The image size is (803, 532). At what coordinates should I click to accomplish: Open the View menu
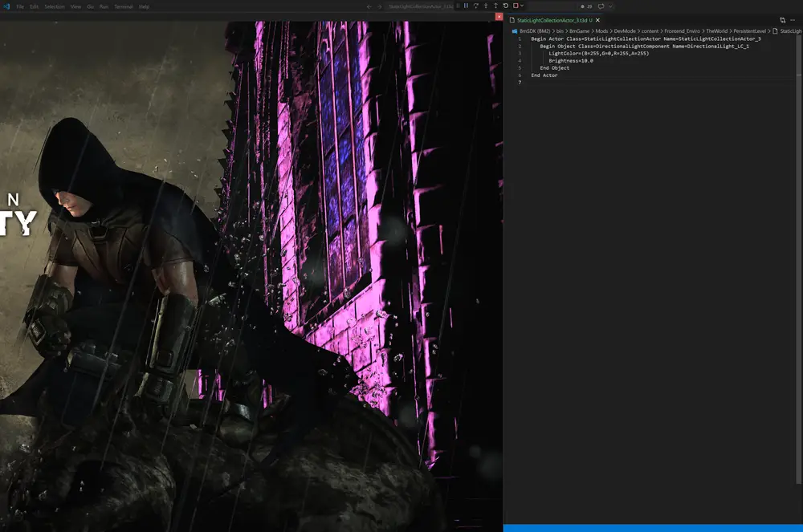75,6
